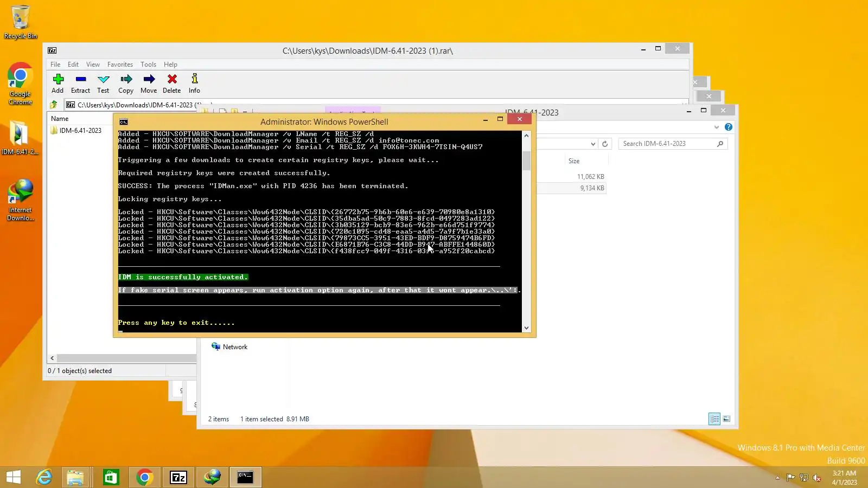Image resolution: width=868 pixels, height=488 pixels.
Task: Refresh the Explorer folder view
Action: [605, 144]
